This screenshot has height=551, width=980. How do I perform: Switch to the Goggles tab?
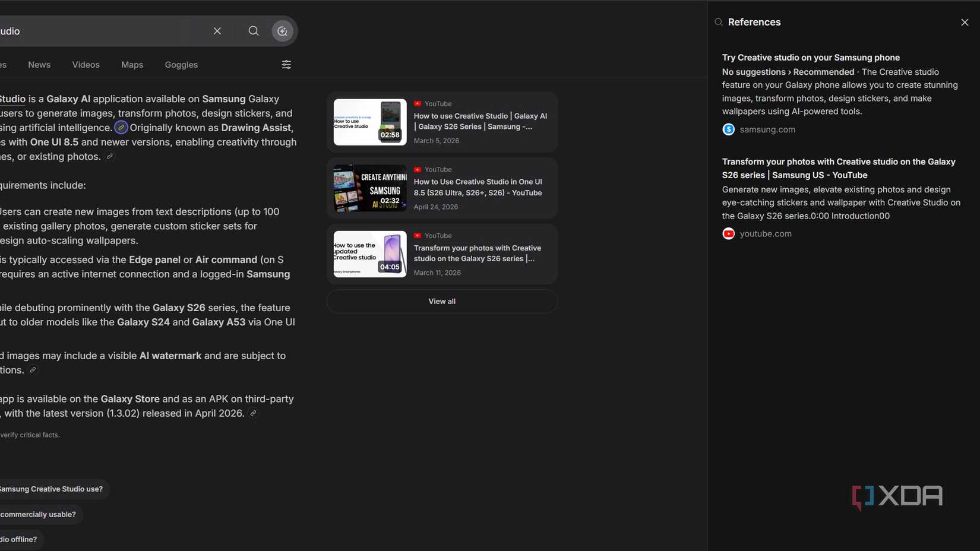coord(181,65)
